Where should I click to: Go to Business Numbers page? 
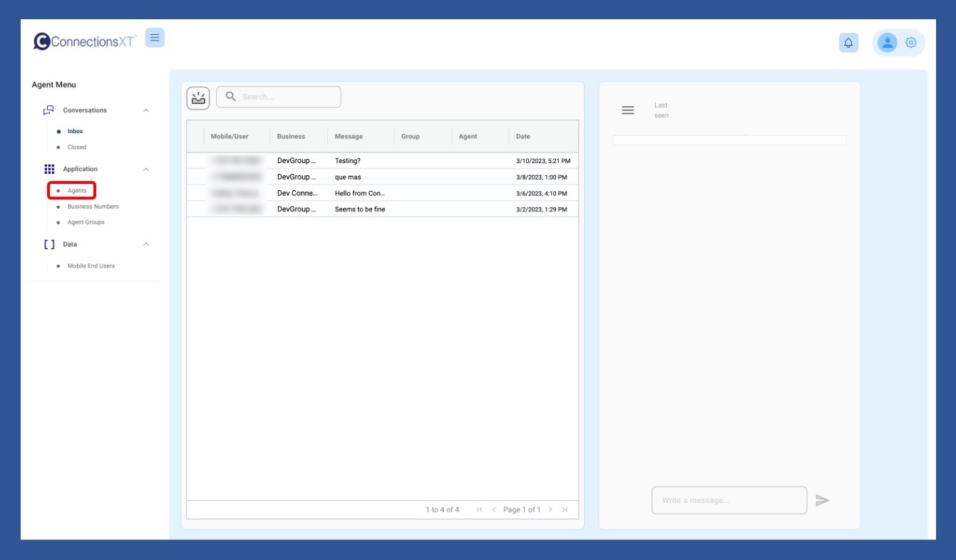coord(93,207)
